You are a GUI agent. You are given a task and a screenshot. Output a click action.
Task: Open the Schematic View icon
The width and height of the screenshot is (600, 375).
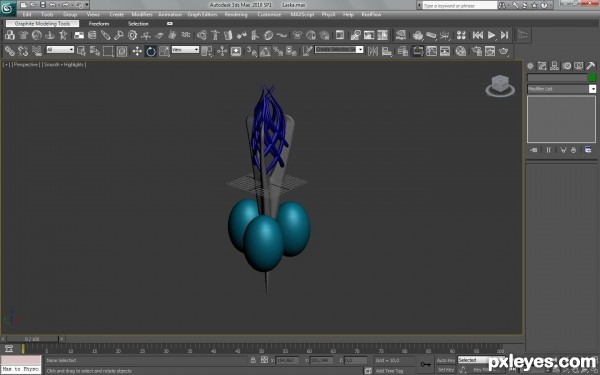(x=445, y=51)
